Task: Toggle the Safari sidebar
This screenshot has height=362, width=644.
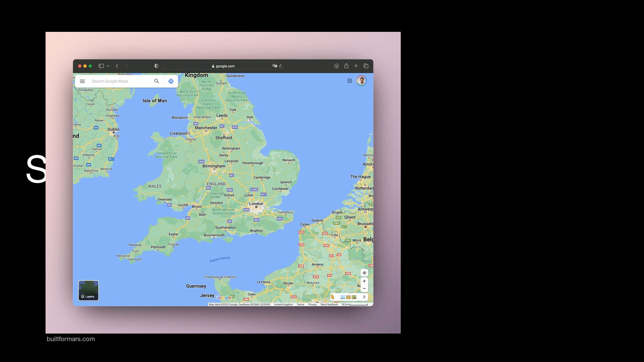Action: 101,66
